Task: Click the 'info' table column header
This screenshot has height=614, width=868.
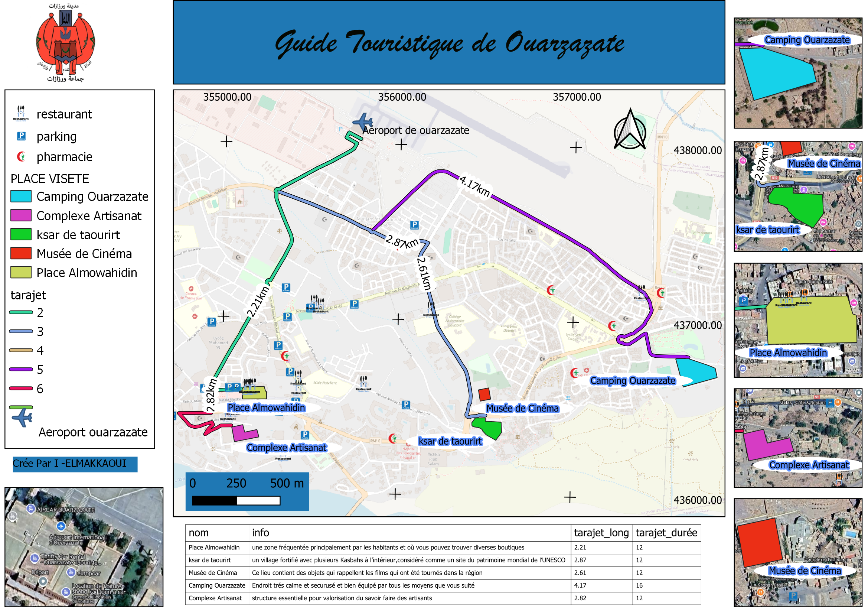Action: click(410, 533)
